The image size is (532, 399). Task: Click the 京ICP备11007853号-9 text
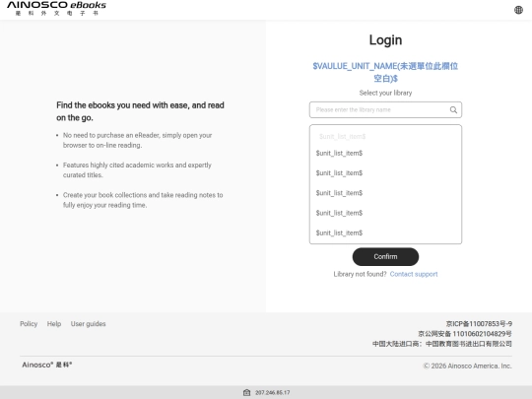[x=479, y=324]
